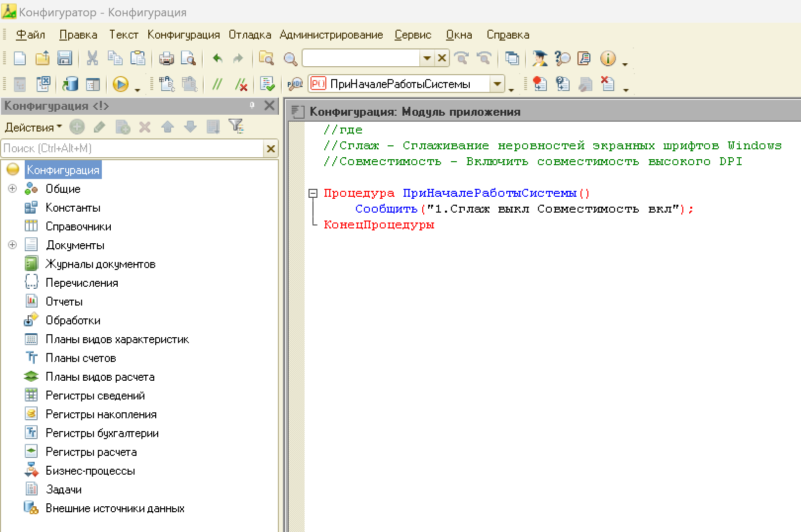
Task: Save using the floppy disk icon
Action: point(65,58)
